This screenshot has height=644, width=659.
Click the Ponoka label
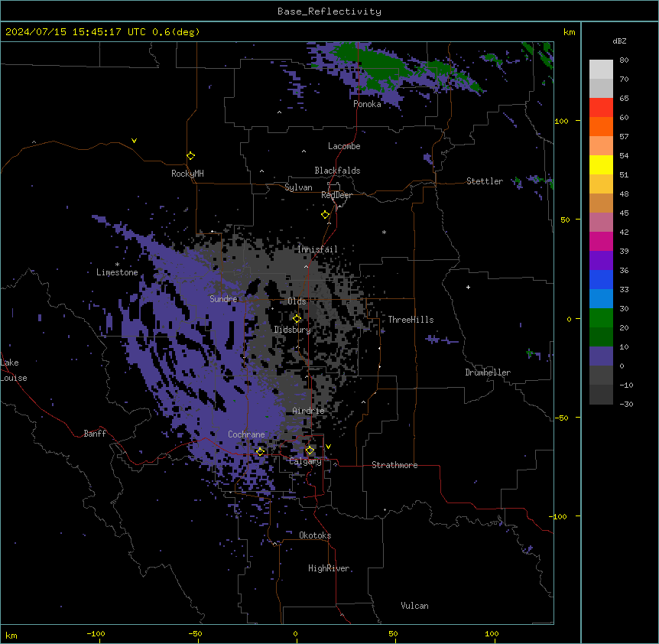367,104
